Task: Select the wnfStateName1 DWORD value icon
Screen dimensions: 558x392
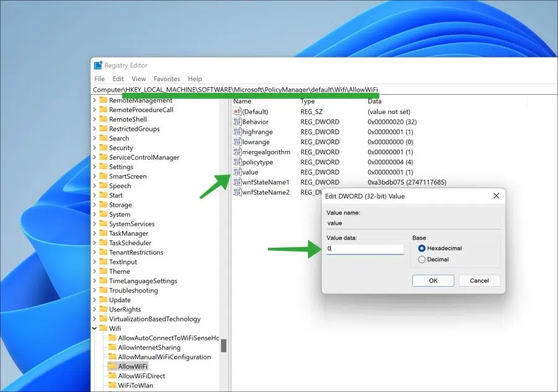Action: click(237, 182)
